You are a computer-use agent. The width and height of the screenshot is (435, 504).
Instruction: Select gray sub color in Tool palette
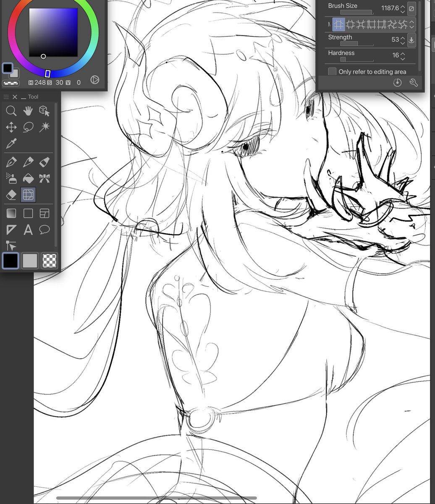(x=30, y=260)
